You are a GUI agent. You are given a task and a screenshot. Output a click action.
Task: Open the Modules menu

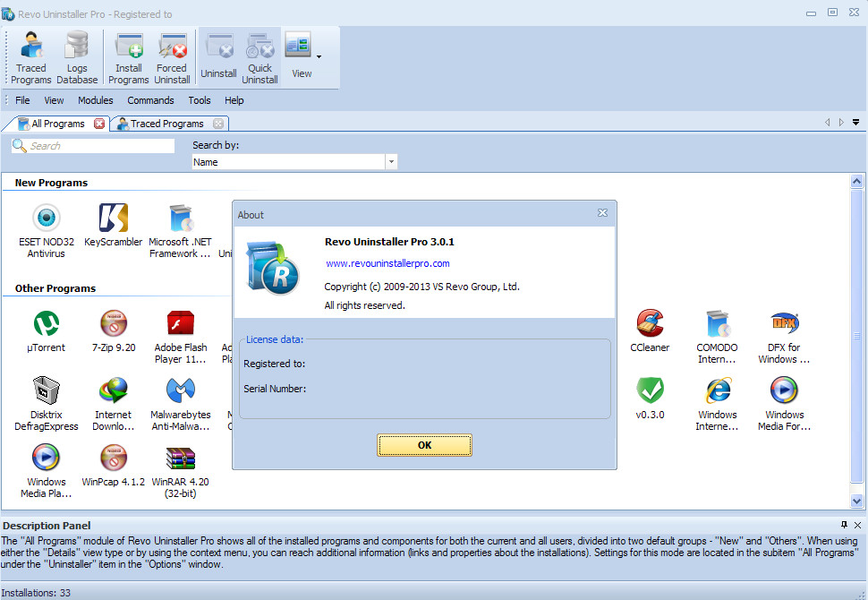[x=95, y=100]
